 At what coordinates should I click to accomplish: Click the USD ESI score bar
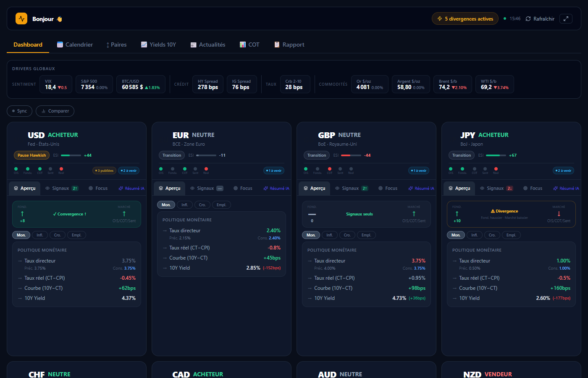[71, 155]
